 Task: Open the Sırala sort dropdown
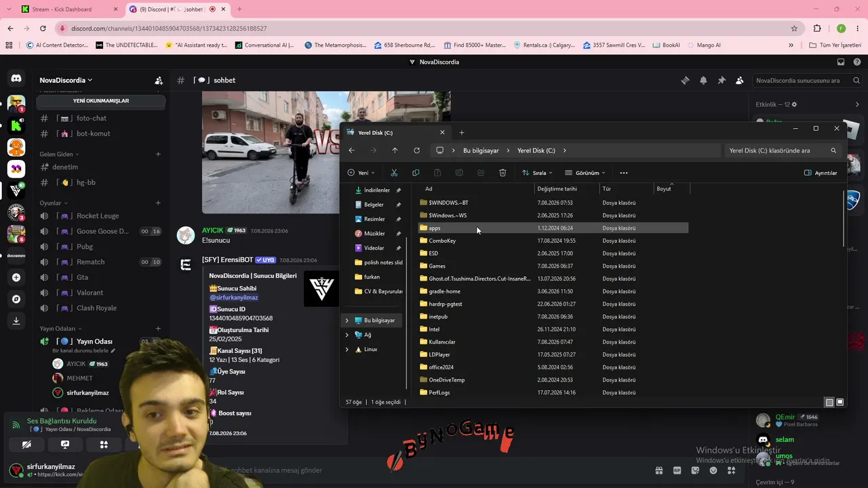point(537,173)
